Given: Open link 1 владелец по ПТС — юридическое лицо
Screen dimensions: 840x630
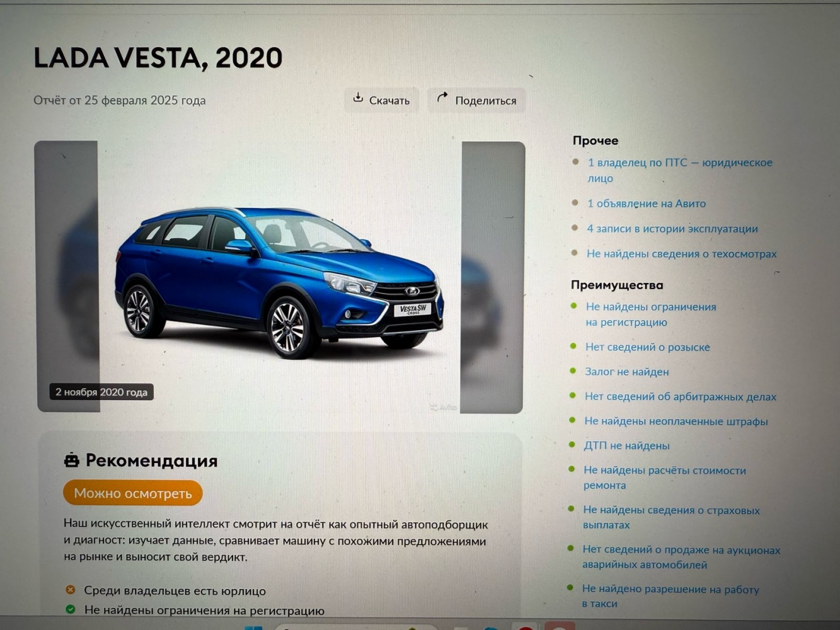Looking at the screenshot, I should [x=680, y=170].
